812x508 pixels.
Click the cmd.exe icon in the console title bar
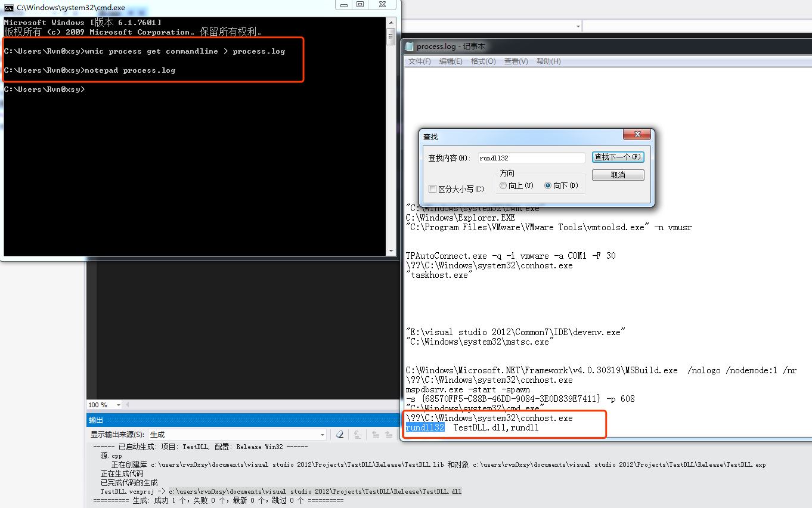9,8
